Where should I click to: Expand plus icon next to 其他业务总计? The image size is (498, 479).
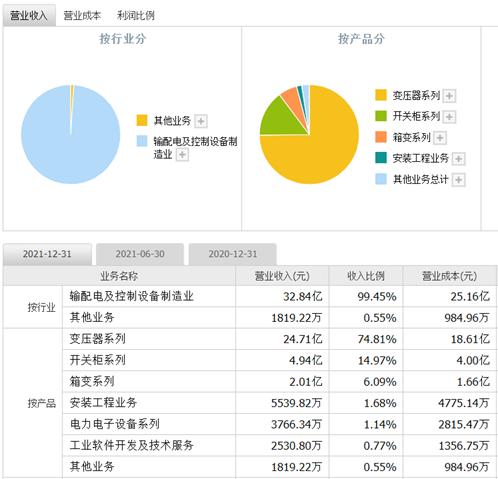(x=458, y=180)
